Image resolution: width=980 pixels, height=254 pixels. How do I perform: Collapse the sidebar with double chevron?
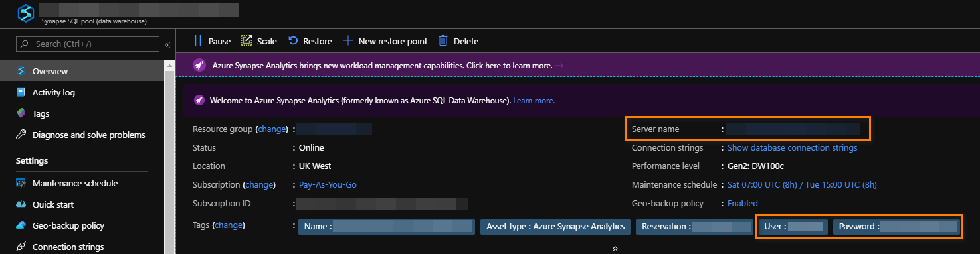167,44
